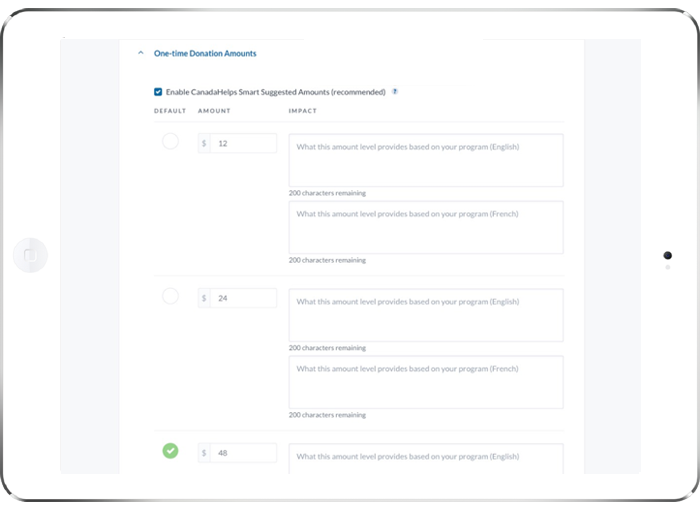Image resolution: width=700 pixels, height=515 pixels.
Task: Click the One-time Donation Amounts heading
Action: coord(205,54)
